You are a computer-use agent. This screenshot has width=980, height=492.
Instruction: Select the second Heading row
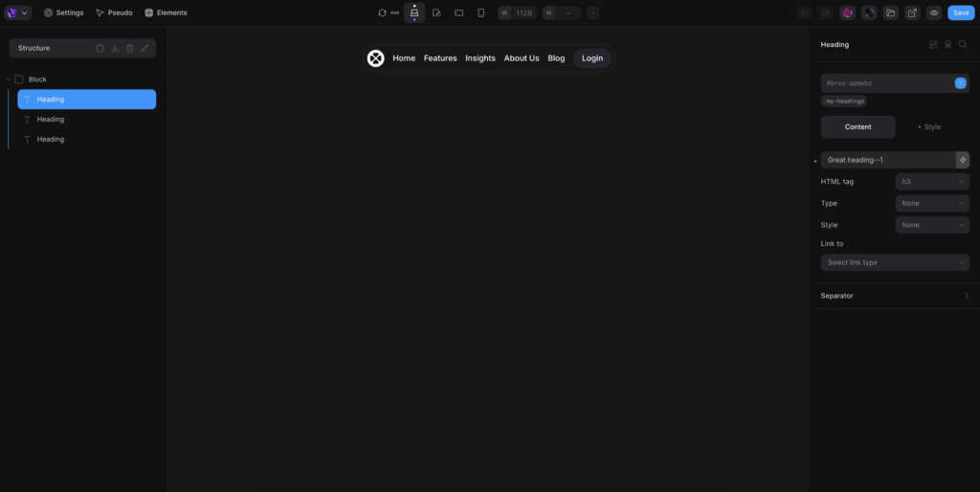coord(87,120)
